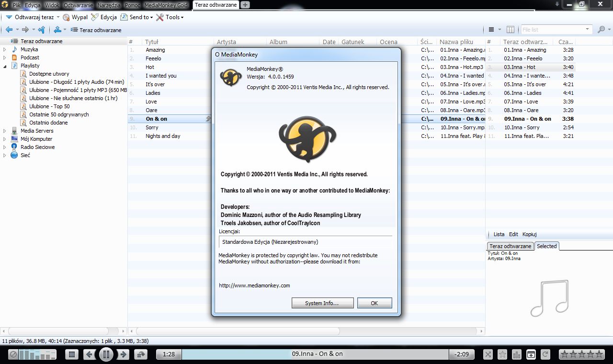
Task: Click the Up one level navigation icon
Action: [41, 30]
